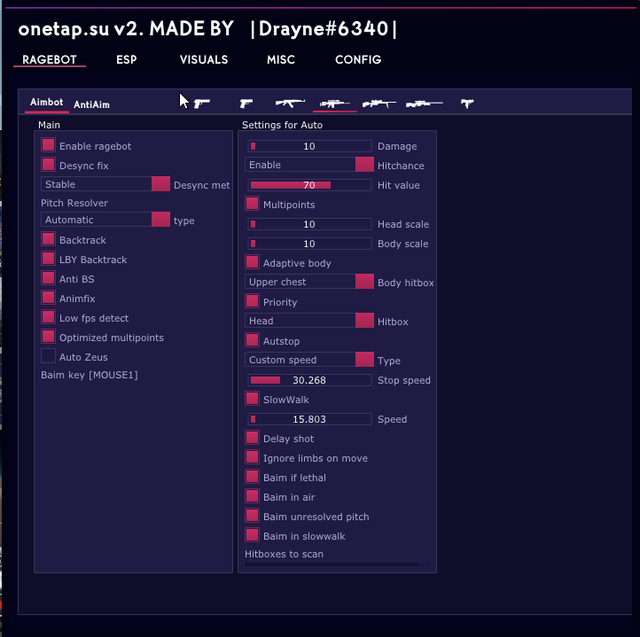This screenshot has height=637, width=640.
Task: Click the Stop speed slider showing 30.268
Action: coord(309,380)
